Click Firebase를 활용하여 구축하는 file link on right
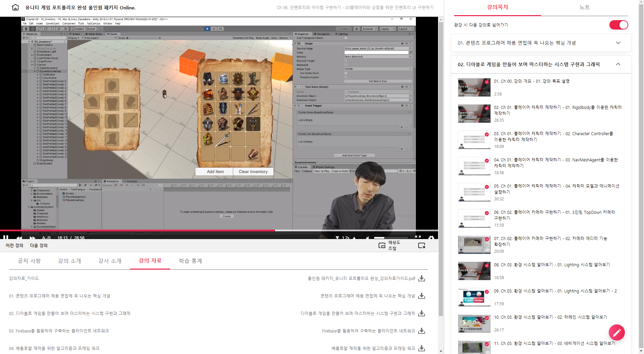The width and height of the screenshot is (644, 354). (x=369, y=331)
